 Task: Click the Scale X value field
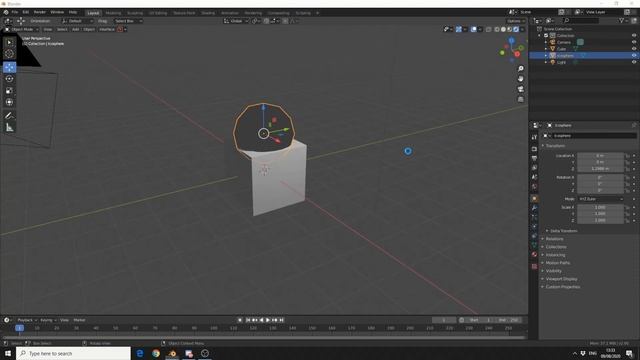pyautogui.click(x=600, y=207)
